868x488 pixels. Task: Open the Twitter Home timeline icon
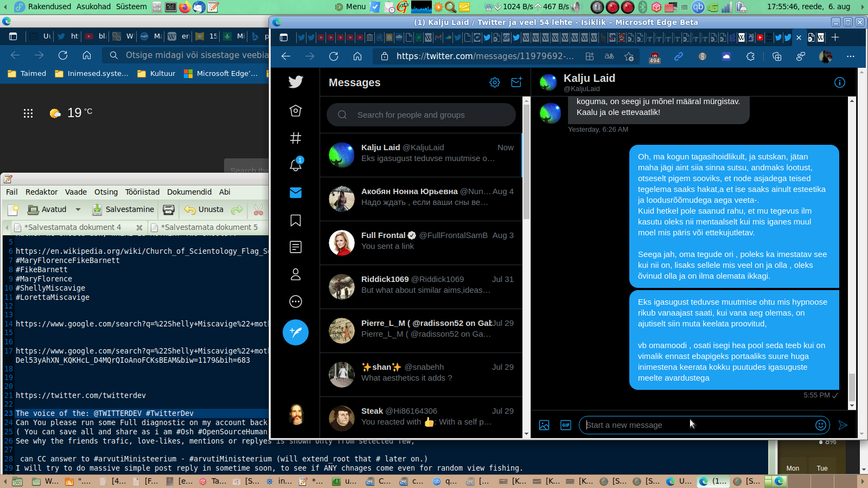click(x=296, y=111)
